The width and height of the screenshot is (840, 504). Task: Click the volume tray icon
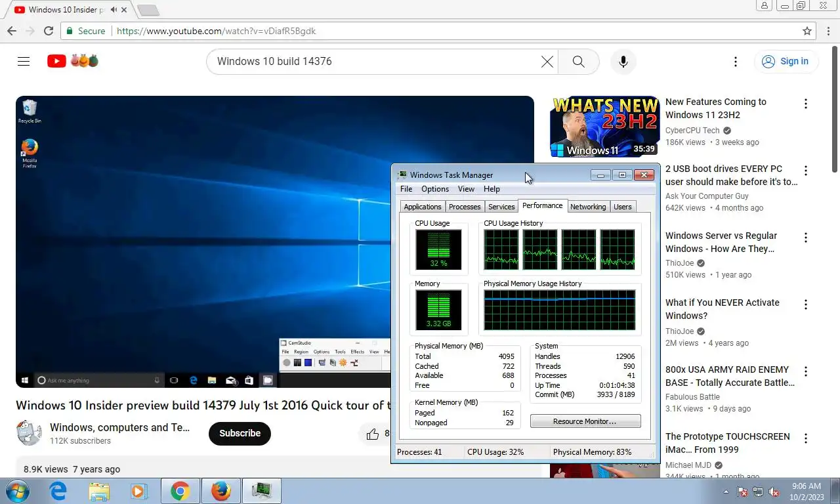774,492
